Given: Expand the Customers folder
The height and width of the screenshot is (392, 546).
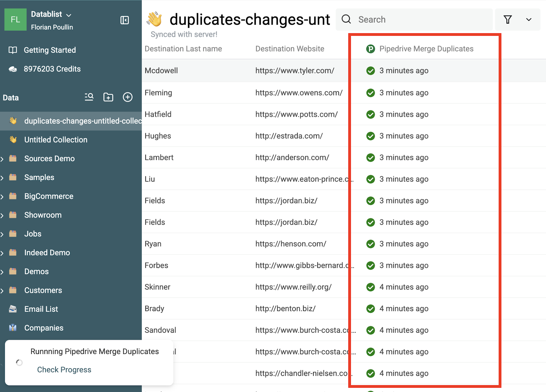Looking at the screenshot, I should (x=2, y=291).
